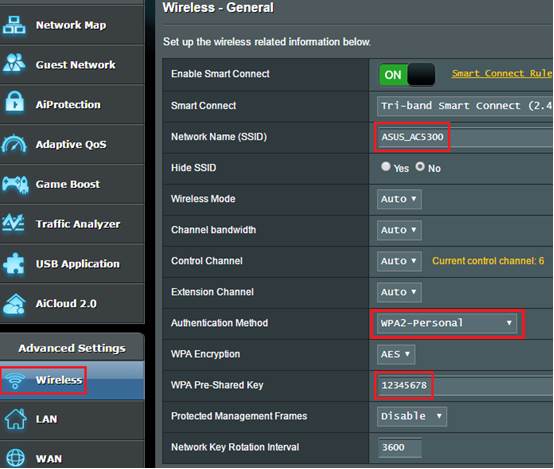The image size is (554, 469).
Task: Click the LAN house icon
Action: pyautogui.click(x=15, y=419)
